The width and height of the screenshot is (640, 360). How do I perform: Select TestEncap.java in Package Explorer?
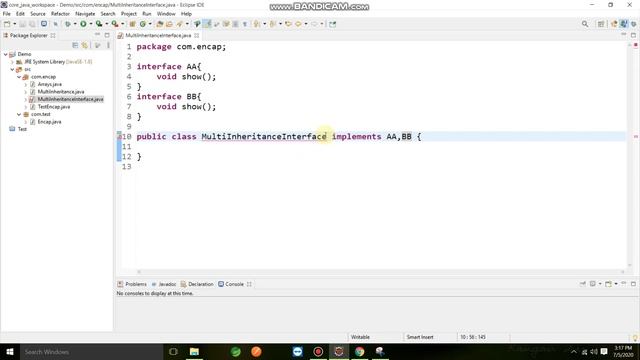[54, 107]
